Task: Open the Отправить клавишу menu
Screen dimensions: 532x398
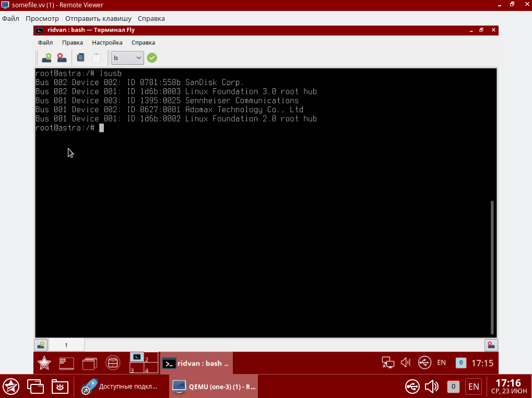Action: [x=98, y=18]
